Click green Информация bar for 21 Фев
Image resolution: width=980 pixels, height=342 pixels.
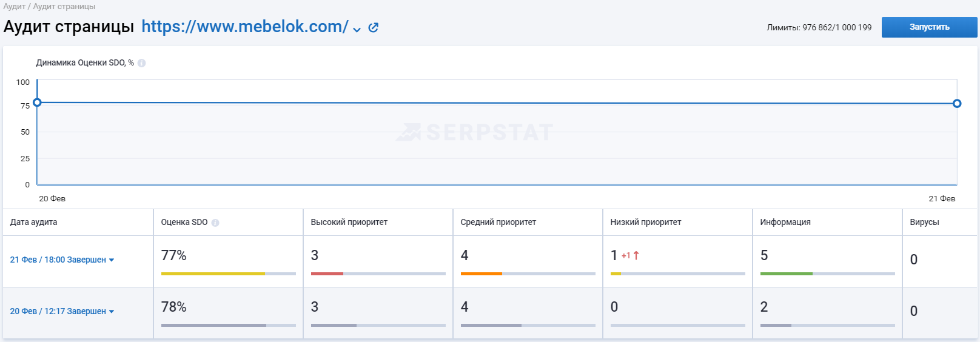(x=787, y=274)
